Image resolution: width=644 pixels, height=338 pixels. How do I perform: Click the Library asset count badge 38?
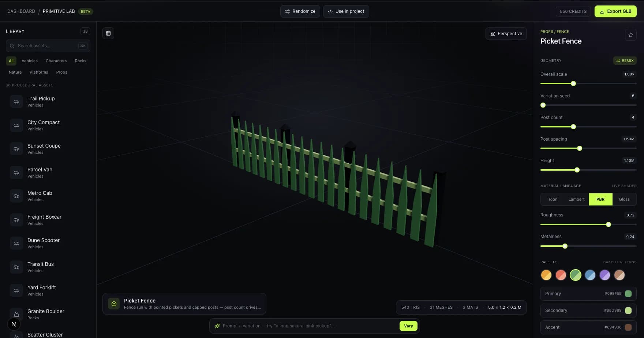point(85,31)
